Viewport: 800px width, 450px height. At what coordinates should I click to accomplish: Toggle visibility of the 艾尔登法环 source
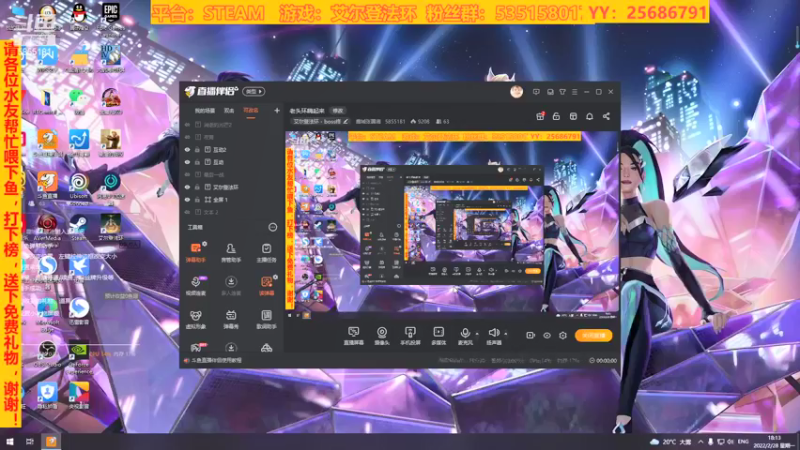click(187, 187)
